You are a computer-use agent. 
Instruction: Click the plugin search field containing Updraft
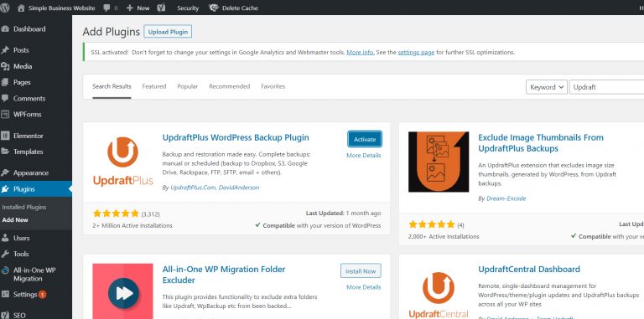coord(606,87)
